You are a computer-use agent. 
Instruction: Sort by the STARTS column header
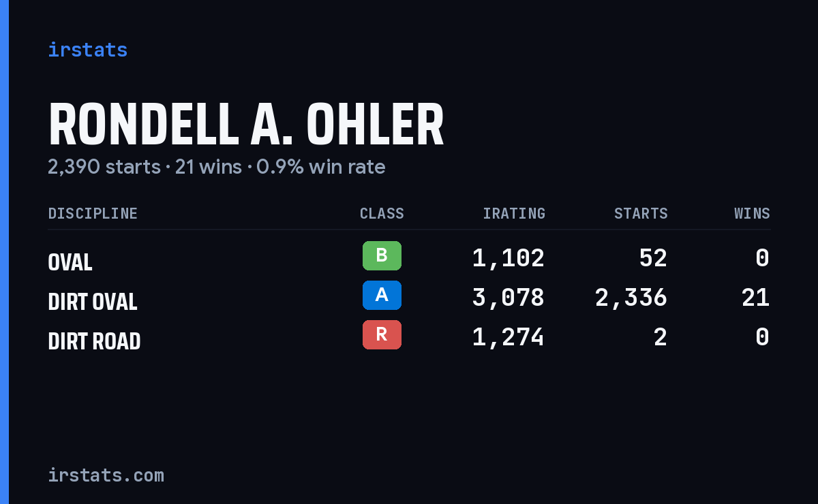(x=641, y=213)
